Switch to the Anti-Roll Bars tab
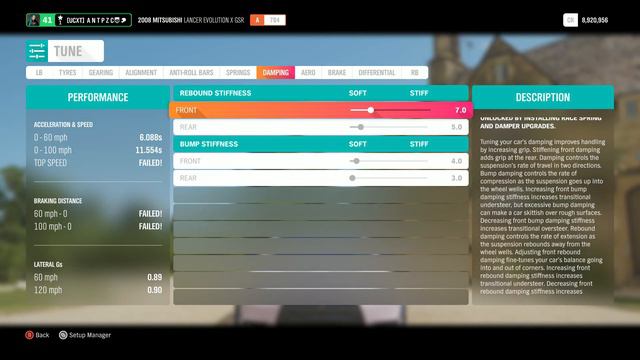 click(x=191, y=73)
